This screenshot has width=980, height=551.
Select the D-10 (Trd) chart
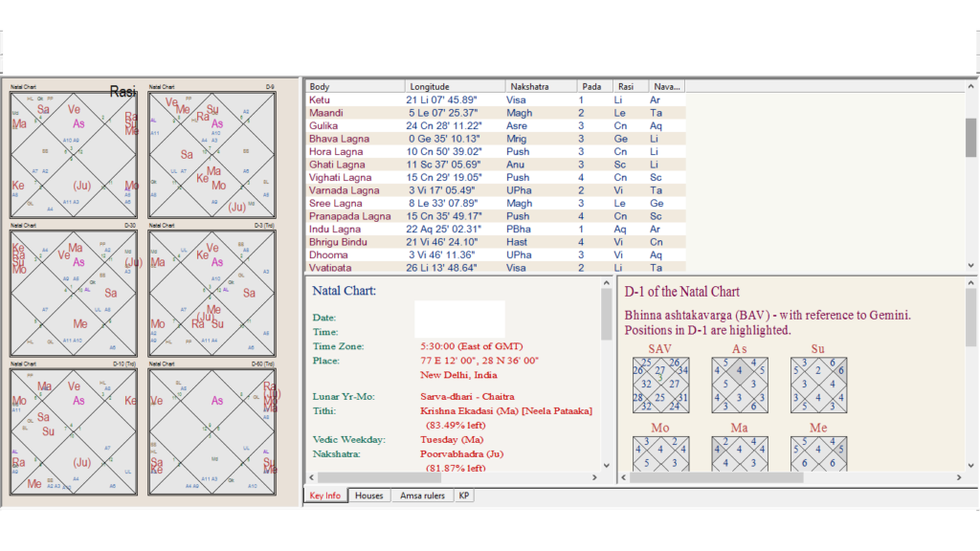tap(74, 431)
